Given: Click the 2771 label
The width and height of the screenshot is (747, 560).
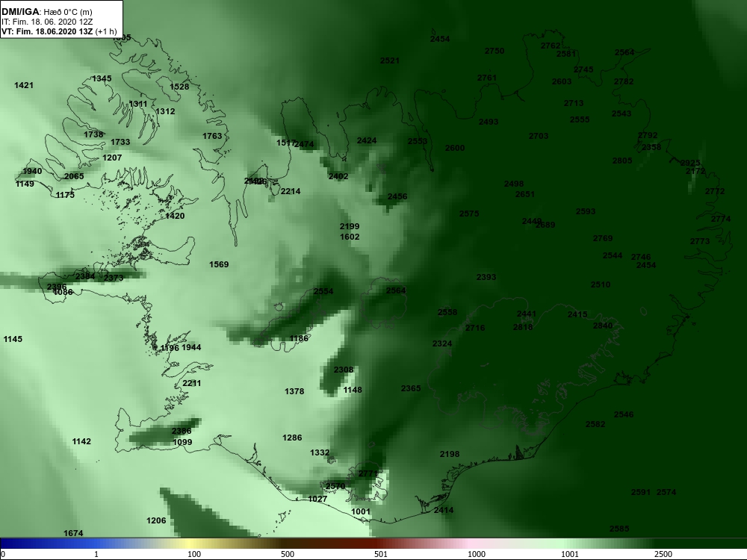Looking at the screenshot, I should tap(368, 474).
